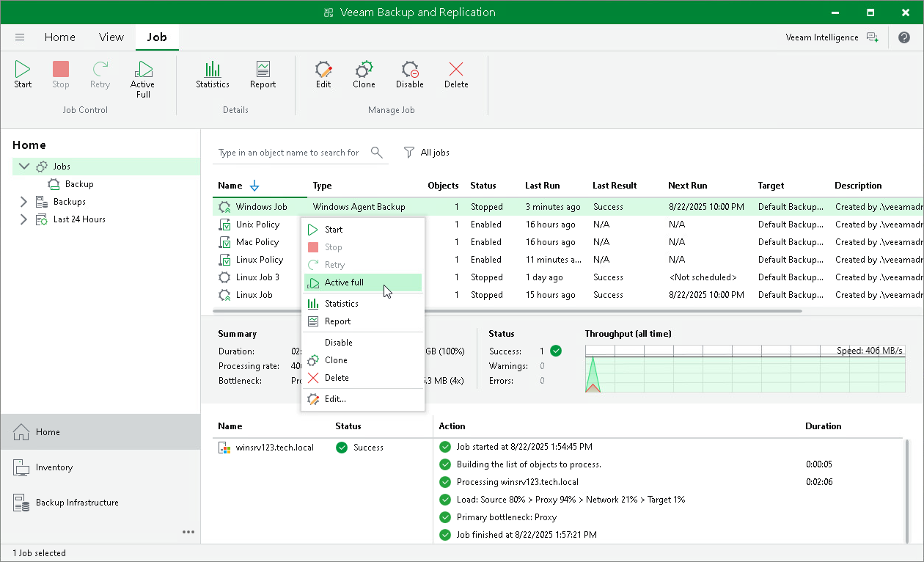Screen dimensions: 924x562
Task: Open the All jobs filter
Action: tap(427, 153)
